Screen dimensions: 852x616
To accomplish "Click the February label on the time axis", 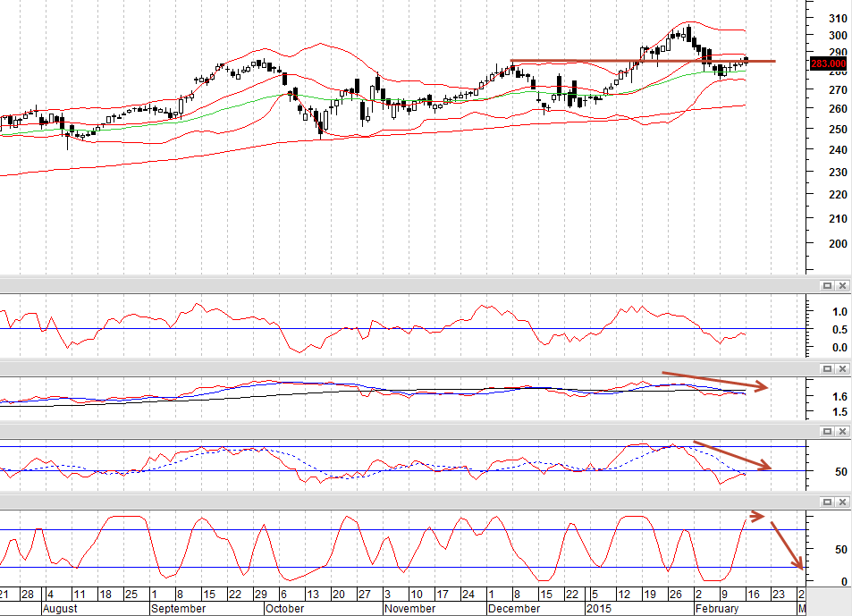I will click(717, 608).
